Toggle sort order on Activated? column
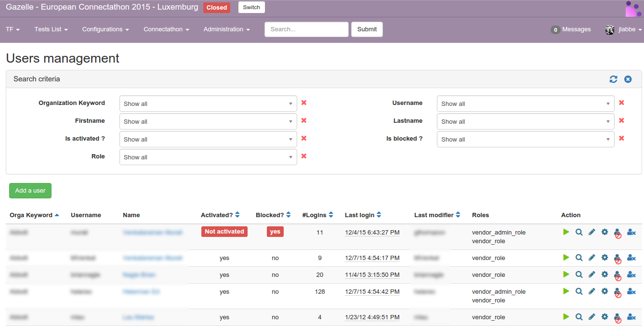The width and height of the screenshot is (644, 326). 237,215
